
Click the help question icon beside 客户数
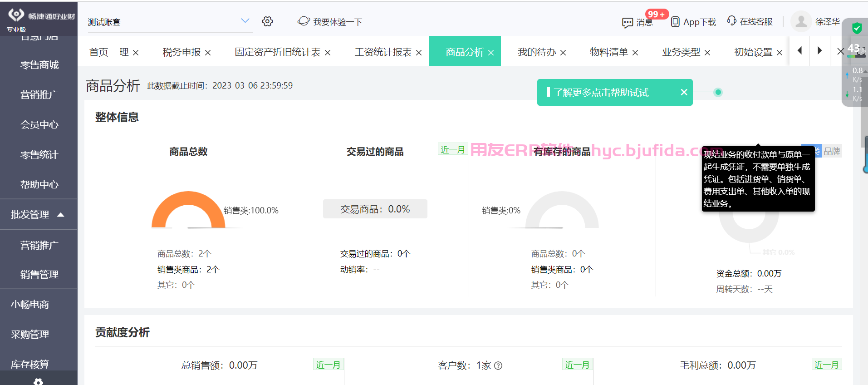498,365
